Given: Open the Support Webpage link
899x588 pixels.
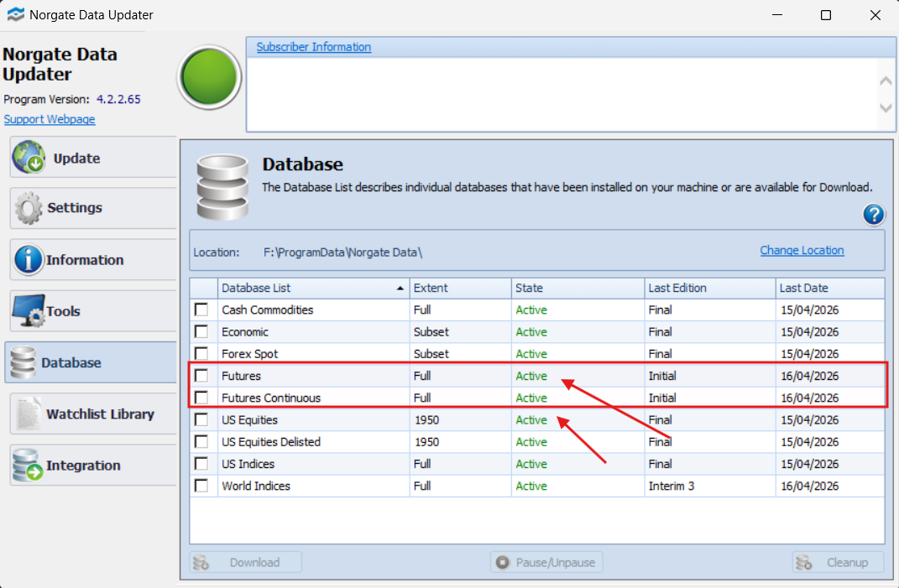Looking at the screenshot, I should click(50, 119).
